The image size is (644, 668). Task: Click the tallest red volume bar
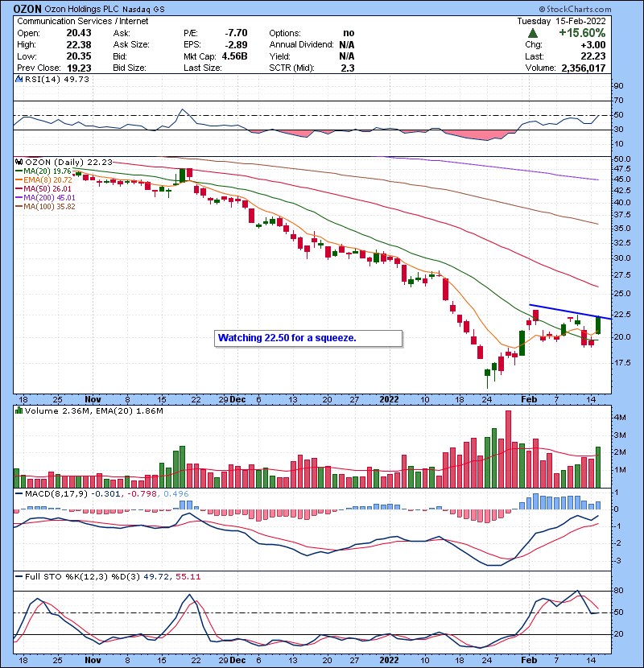[x=508, y=449]
